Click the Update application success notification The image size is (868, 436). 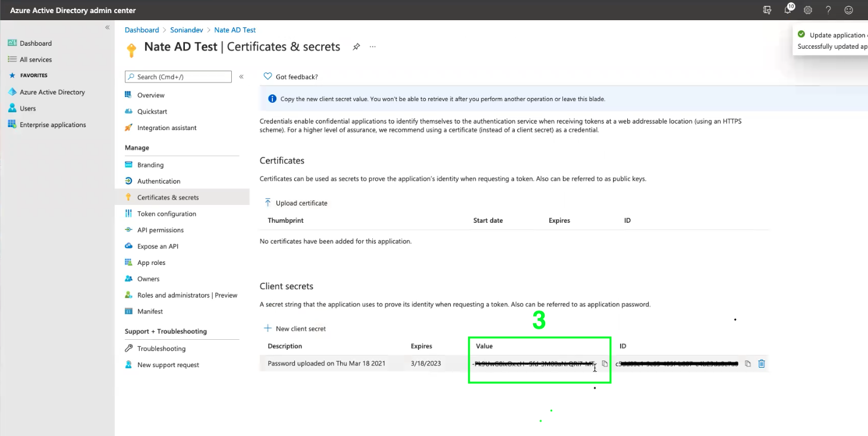point(831,40)
